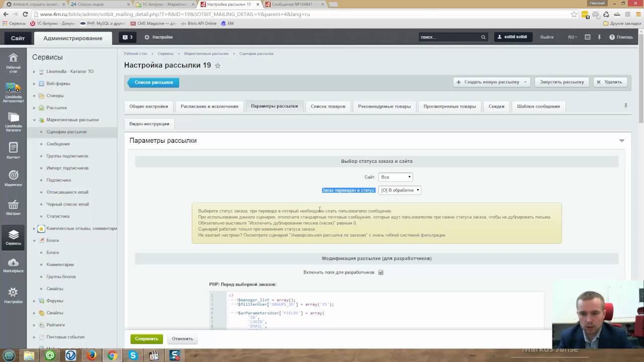
Task: Expand Форумы tree node
Action: click(x=34, y=301)
